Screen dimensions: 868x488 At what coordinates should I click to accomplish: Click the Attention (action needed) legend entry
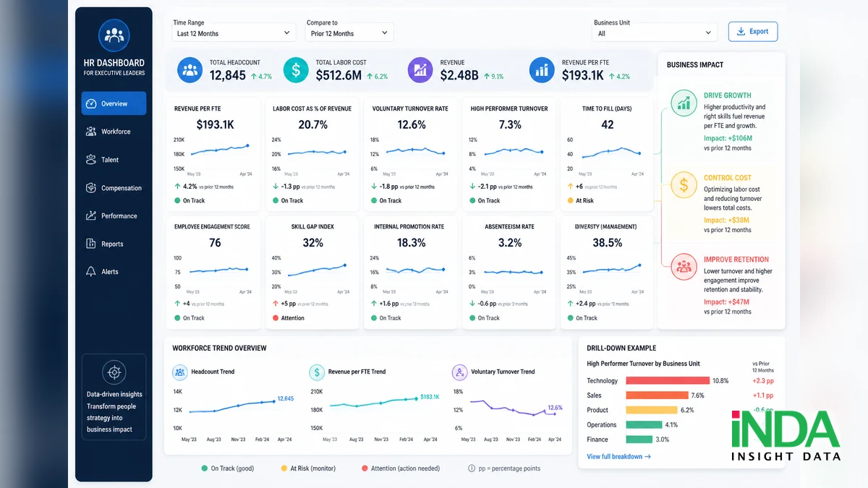click(400, 468)
